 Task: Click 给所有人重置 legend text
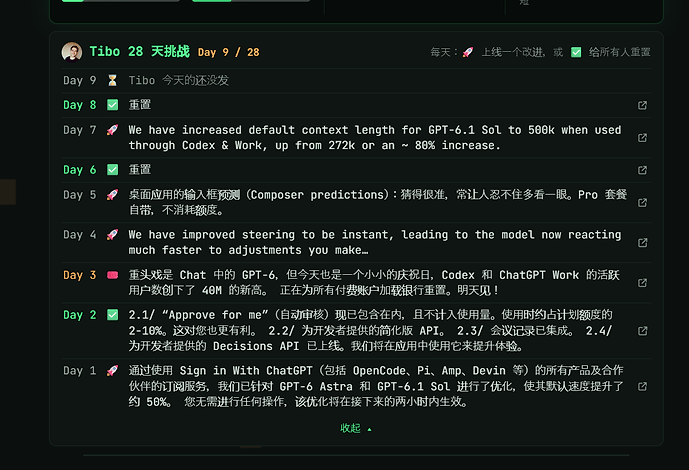coord(620,52)
